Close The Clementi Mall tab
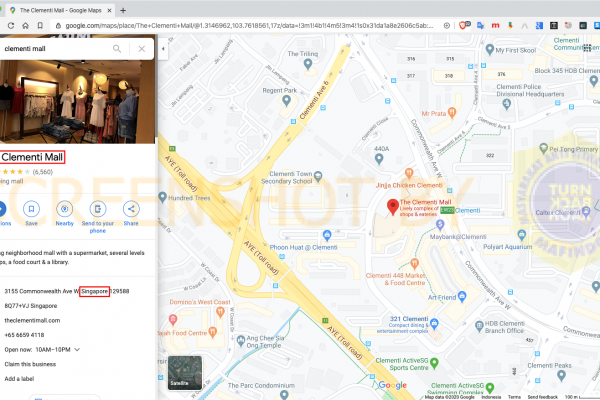Screen dimensions: 600x400 point(109,10)
